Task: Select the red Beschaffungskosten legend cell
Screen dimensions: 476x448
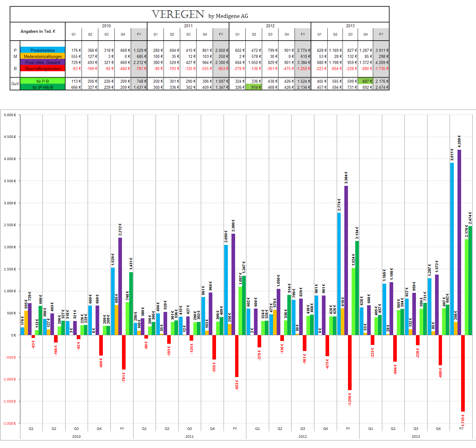Action: 42,69
